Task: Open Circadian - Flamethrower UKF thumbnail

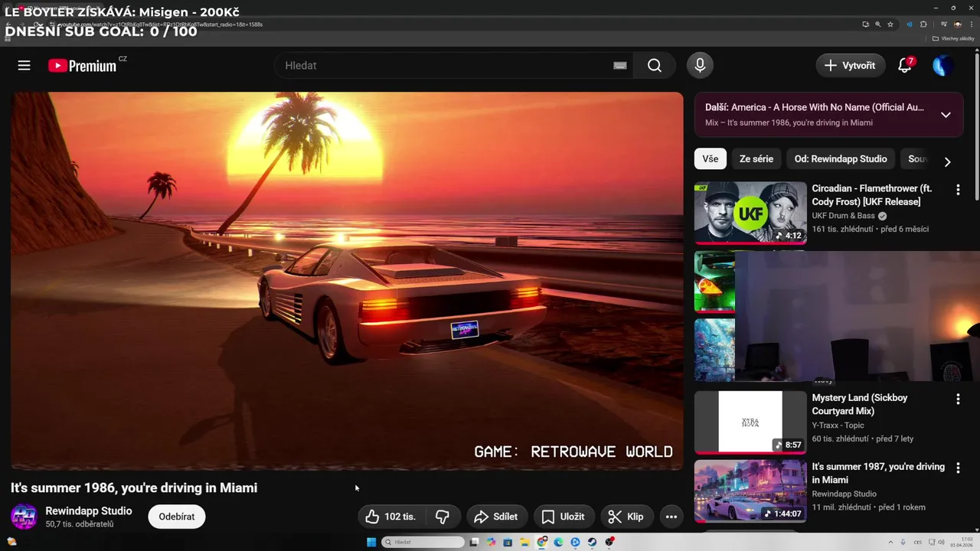Action: click(750, 213)
